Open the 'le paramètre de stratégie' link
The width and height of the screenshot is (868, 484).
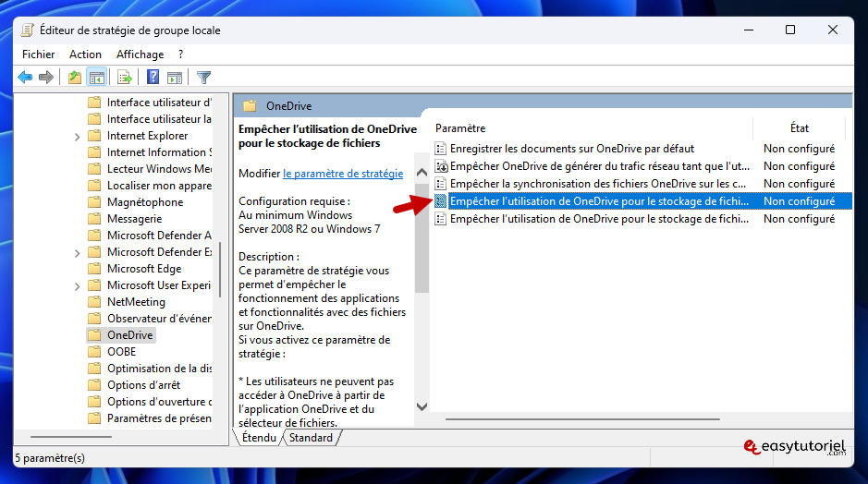tap(343, 173)
